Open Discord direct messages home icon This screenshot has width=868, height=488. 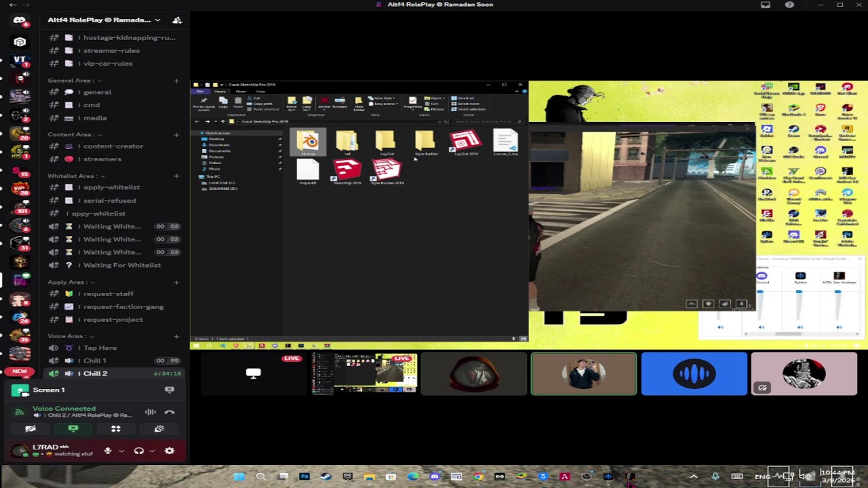click(x=20, y=20)
